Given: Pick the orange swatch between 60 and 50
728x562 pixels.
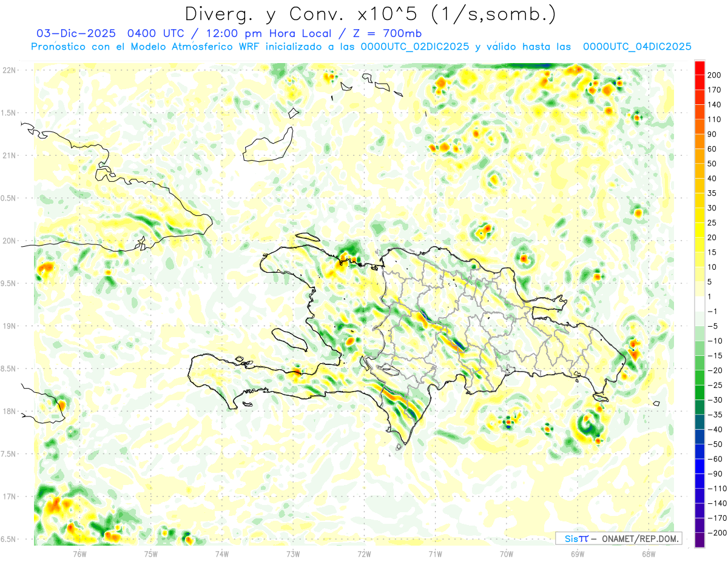Looking at the screenshot, I should [x=700, y=156].
